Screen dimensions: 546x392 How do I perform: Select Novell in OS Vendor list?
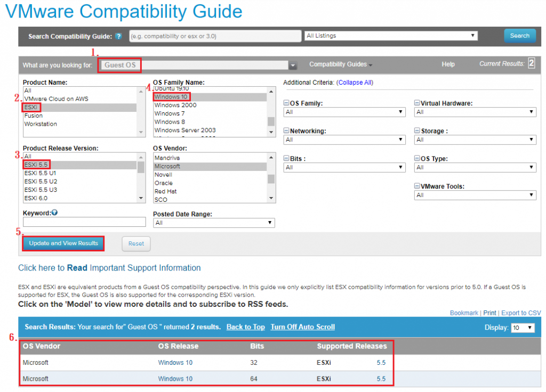click(210, 175)
